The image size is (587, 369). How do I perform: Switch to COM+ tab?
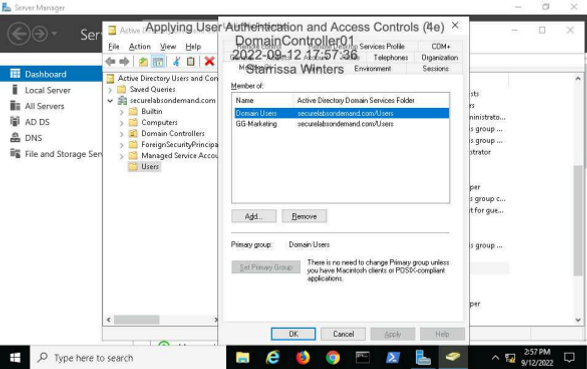click(x=441, y=46)
